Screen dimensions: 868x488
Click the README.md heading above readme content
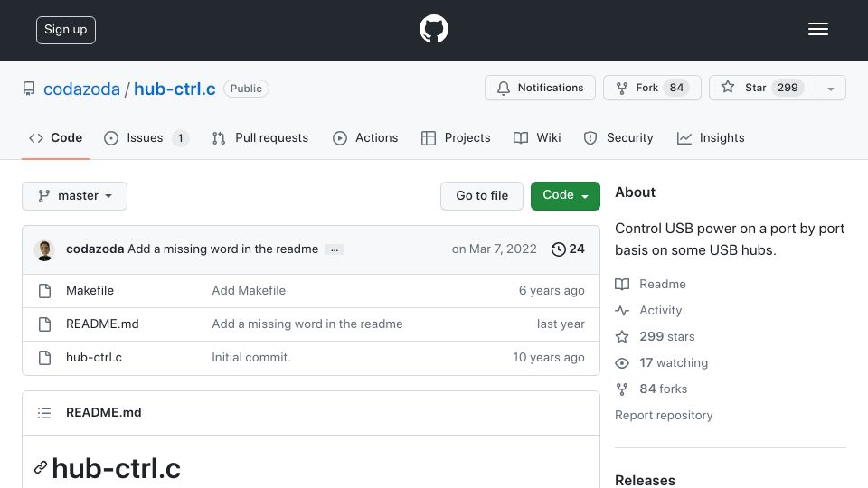tap(103, 413)
